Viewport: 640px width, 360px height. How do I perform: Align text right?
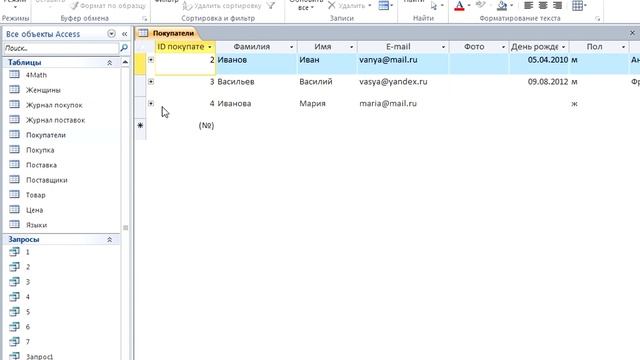click(x=557, y=6)
